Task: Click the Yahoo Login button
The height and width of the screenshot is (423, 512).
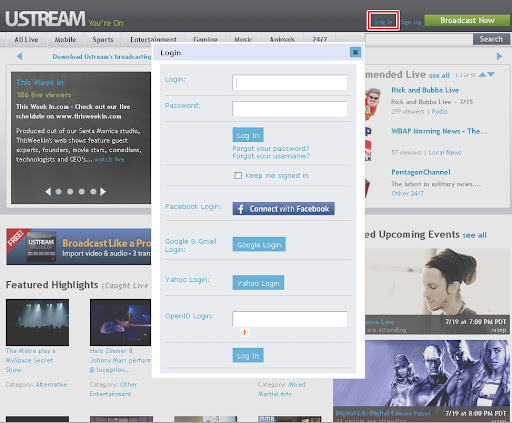Action: 258,283
